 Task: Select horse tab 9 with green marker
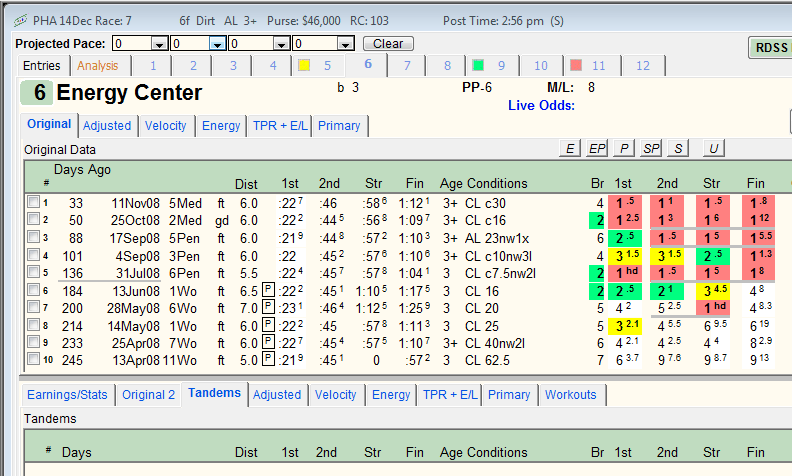(x=493, y=66)
